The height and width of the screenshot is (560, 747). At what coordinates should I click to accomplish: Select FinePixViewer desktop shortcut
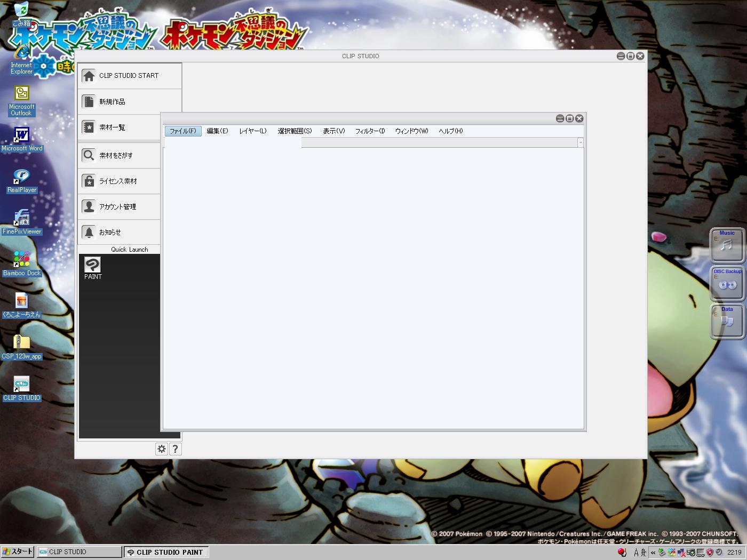[21, 222]
